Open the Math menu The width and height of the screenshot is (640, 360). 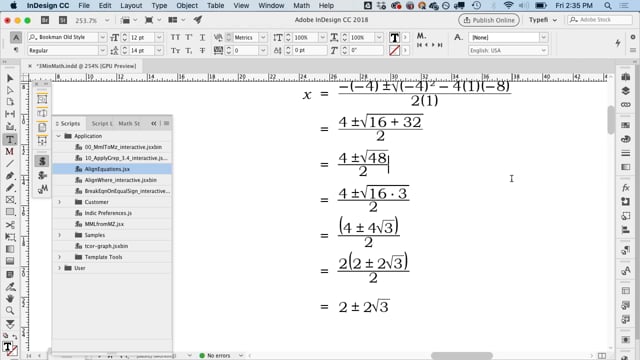point(301,6)
